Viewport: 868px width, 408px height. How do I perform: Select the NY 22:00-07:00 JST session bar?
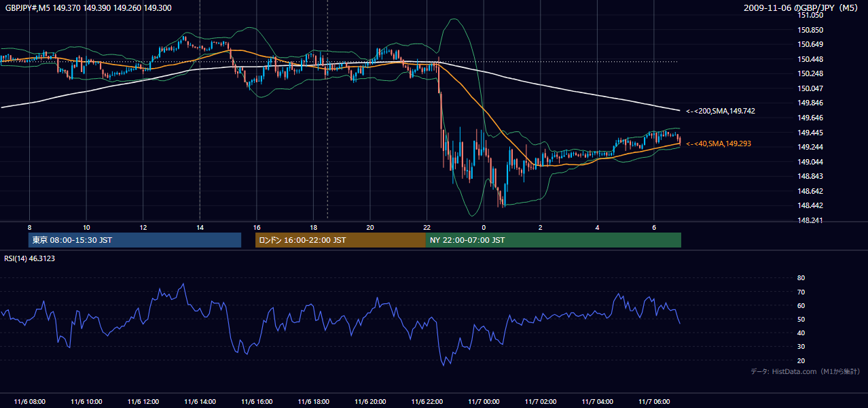click(x=554, y=240)
